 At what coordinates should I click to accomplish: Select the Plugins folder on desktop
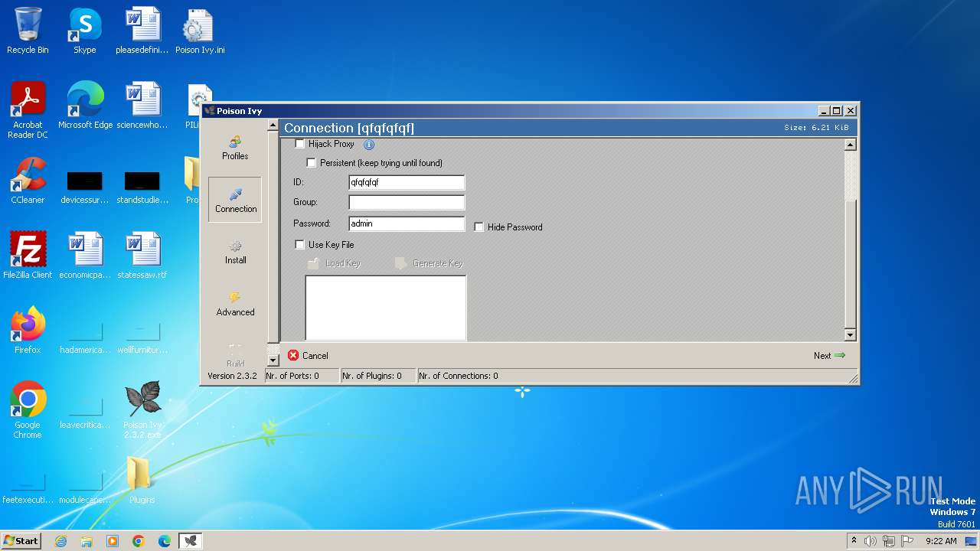pos(142,481)
